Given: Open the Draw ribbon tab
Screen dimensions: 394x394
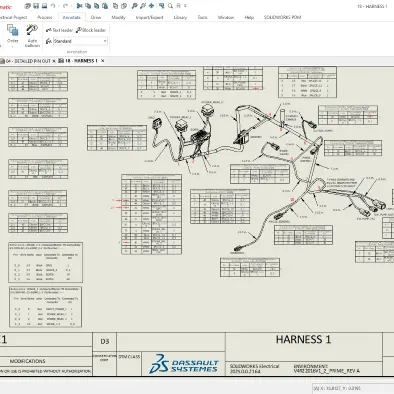Looking at the screenshot, I should 96,17.
